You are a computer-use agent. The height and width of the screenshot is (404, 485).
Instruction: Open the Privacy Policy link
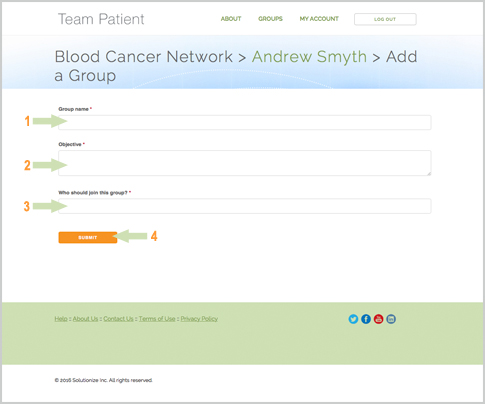[x=199, y=319]
